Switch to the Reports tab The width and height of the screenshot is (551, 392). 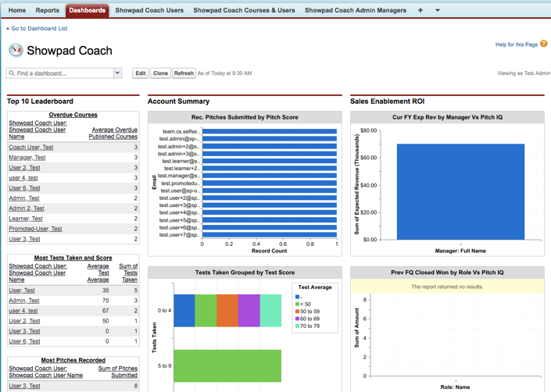point(47,10)
